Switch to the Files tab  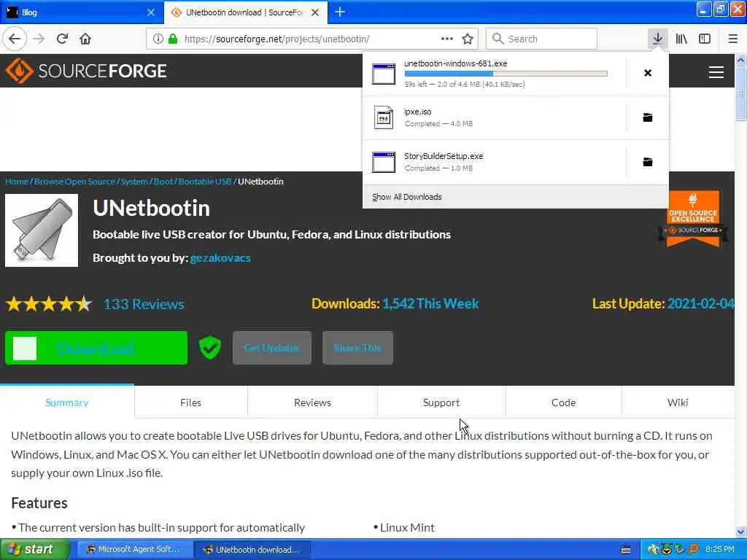pos(190,402)
